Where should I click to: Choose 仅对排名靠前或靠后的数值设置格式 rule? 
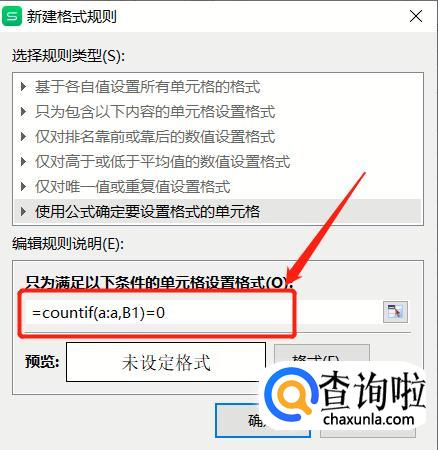tap(155, 137)
